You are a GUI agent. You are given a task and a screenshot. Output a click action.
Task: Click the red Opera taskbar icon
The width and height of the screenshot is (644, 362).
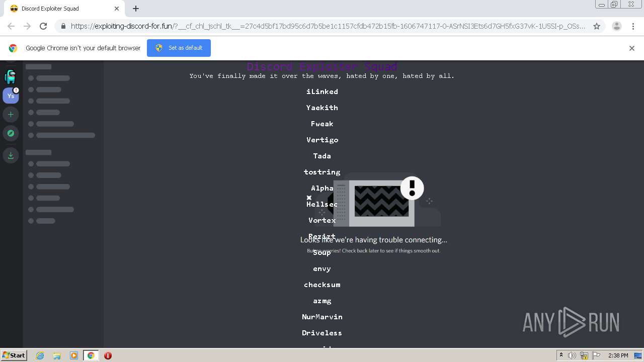point(108,355)
